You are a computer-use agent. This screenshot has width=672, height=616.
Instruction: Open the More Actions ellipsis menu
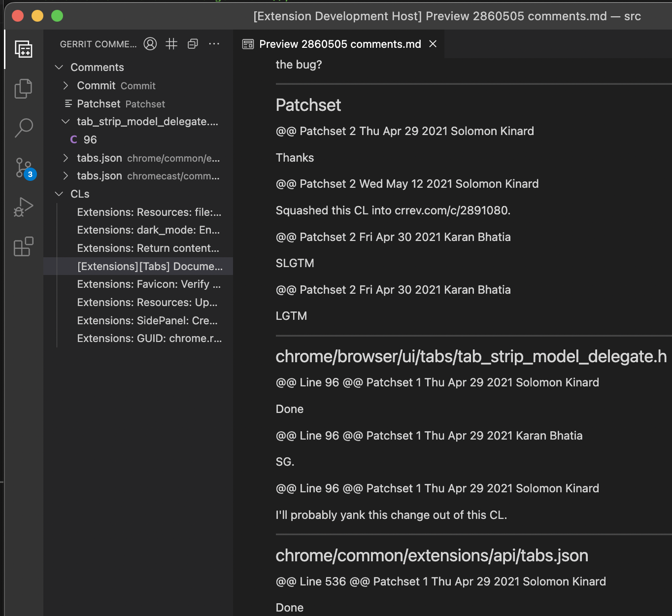point(214,44)
